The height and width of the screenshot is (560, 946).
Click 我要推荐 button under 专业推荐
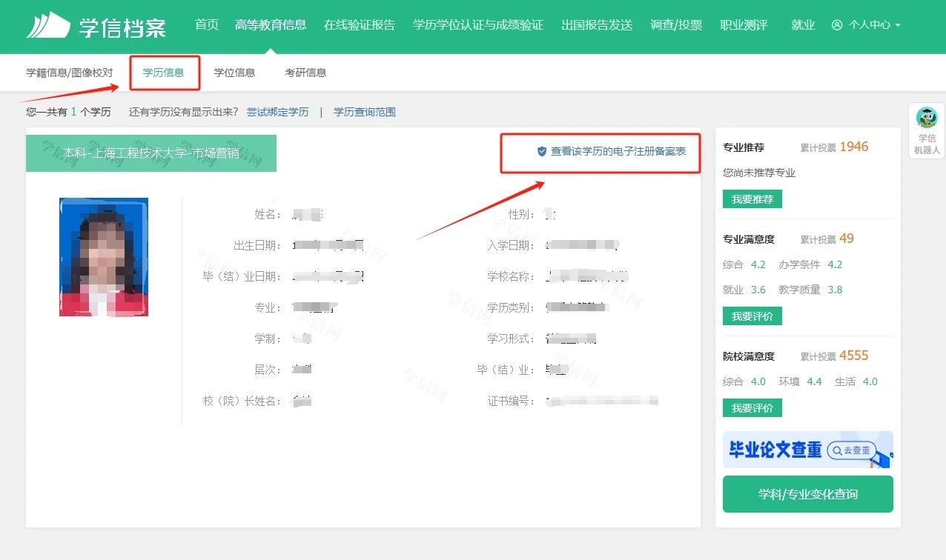tap(752, 199)
